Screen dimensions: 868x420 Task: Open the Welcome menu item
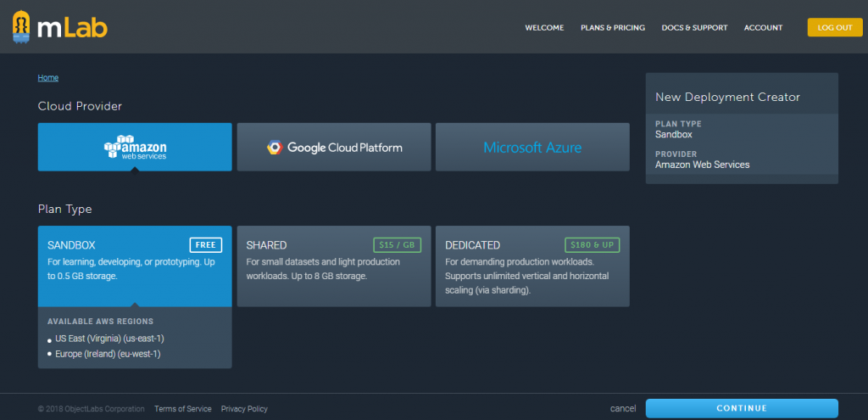point(544,28)
